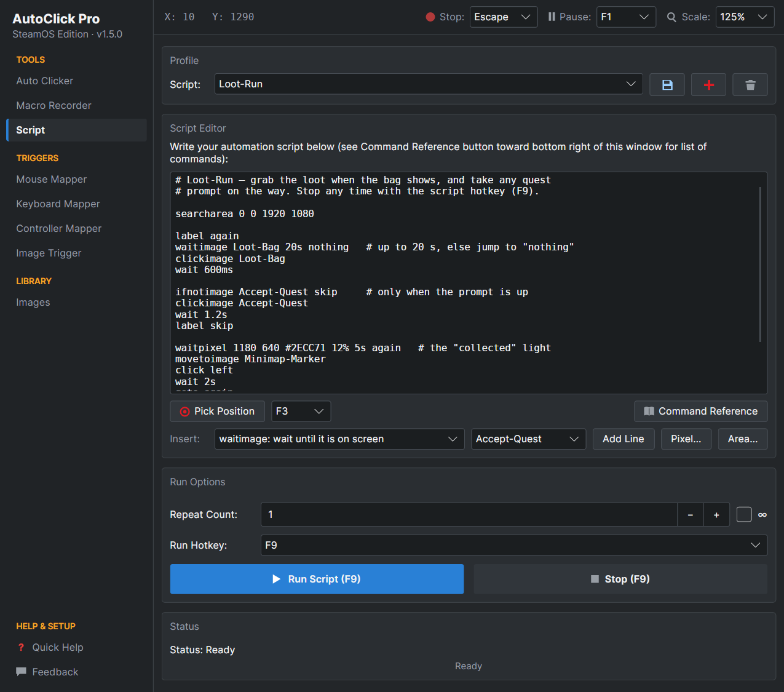Run the script with Run Script (F9)
Viewport: 784px width, 692px height.
point(317,579)
